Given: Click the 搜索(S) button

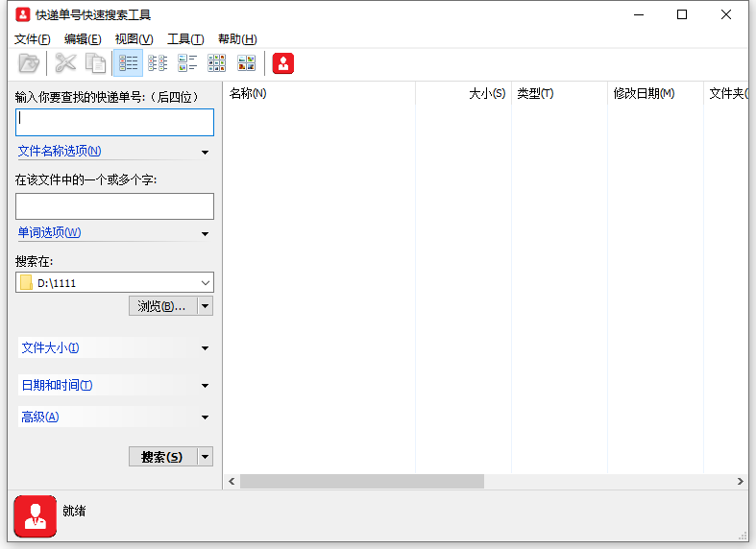Looking at the screenshot, I should (163, 457).
